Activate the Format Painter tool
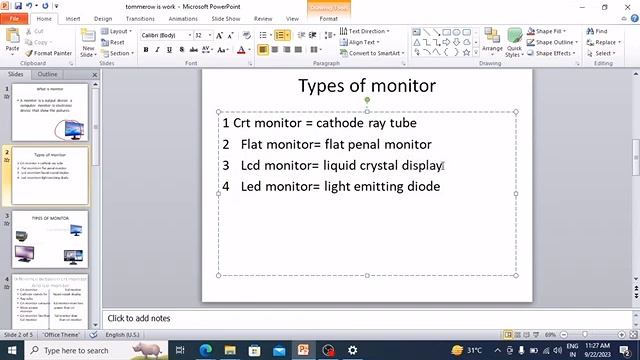The image size is (640, 360). [x=48, y=53]
